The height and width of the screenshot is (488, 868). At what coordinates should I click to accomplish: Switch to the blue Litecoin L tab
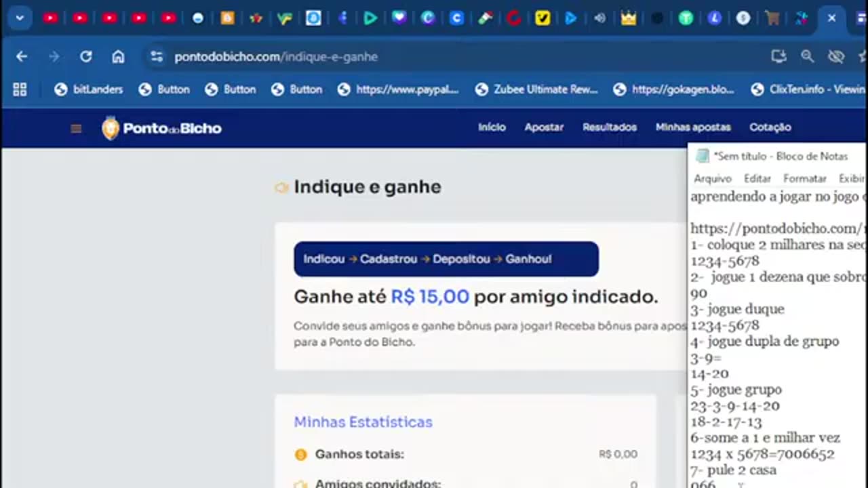coord(714,18)
